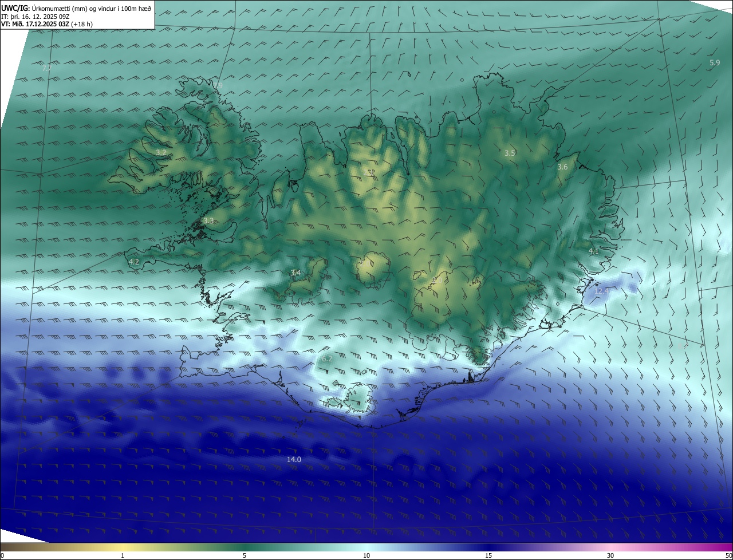Click the colorbar tick label 0
733x560 pixels.
(x=2, y=555)
